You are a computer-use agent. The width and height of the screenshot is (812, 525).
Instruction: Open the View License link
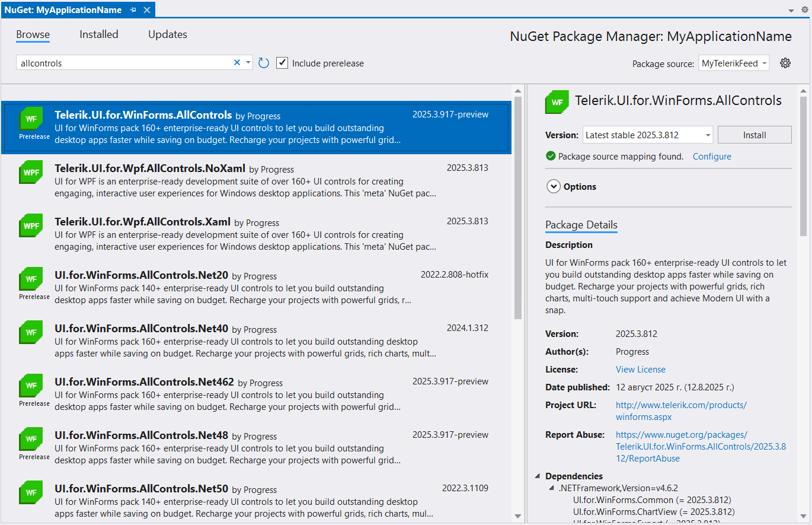(x=641, y=370)
